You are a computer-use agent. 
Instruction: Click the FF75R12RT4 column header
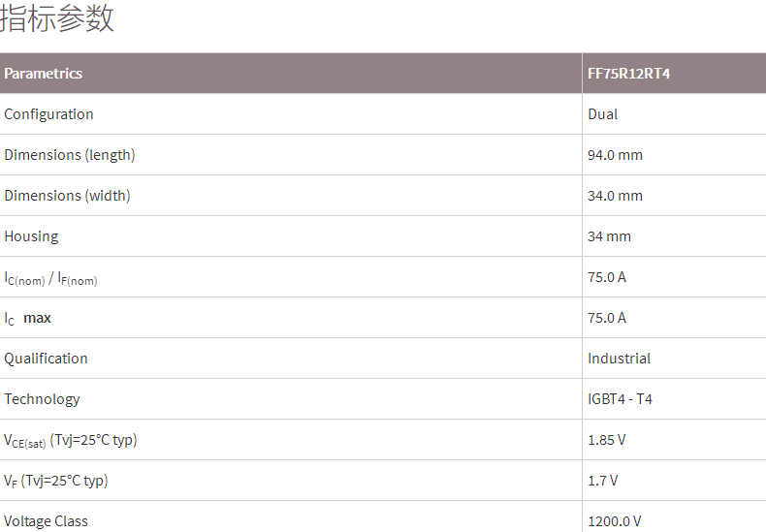pos(628,74)
